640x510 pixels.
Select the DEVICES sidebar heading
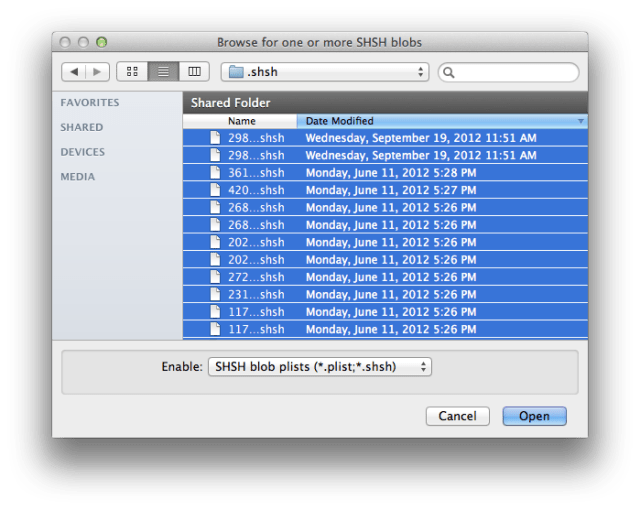[82, 152]
